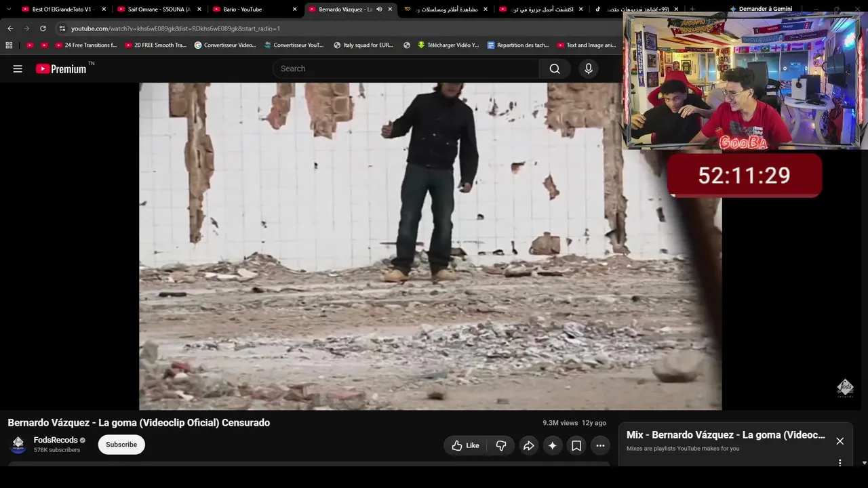Go forward with the browser forward arrow
The width and height of the screenshot is (868, 488).
tap(26, 28)
